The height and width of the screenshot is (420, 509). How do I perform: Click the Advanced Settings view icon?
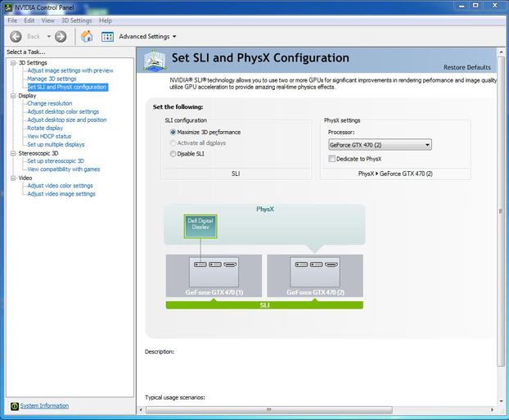point(107,36)
